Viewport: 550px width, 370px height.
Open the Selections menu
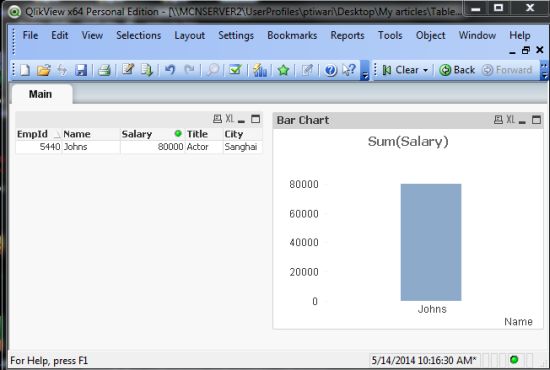[139, 35]
